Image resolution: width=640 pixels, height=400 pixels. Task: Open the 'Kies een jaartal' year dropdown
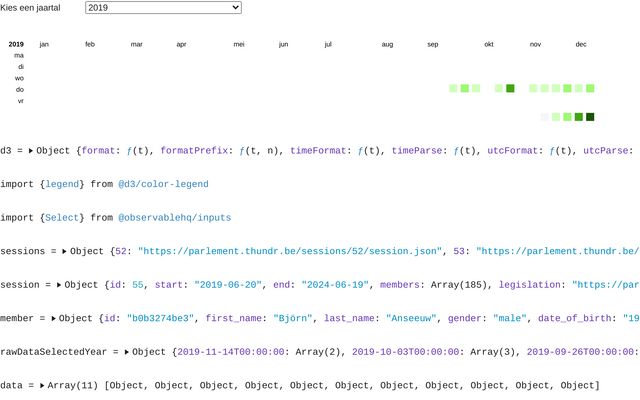coord(163,8)
